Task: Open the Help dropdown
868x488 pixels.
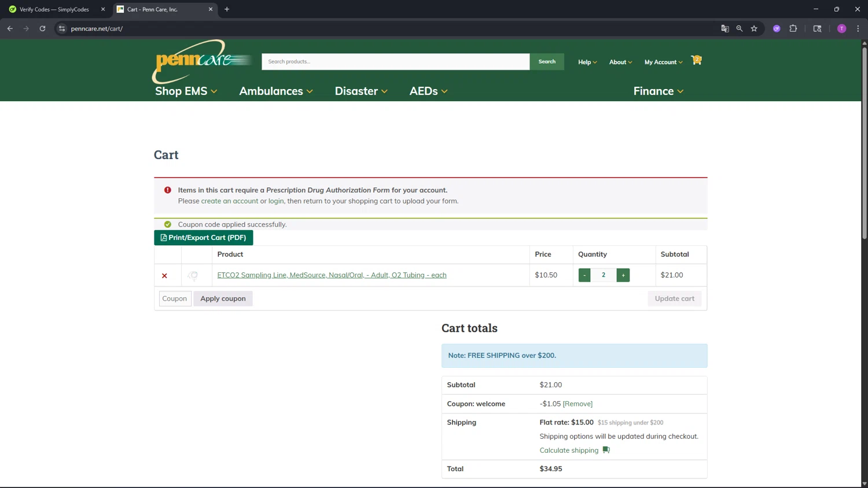Action: click(x=587, y=62)
